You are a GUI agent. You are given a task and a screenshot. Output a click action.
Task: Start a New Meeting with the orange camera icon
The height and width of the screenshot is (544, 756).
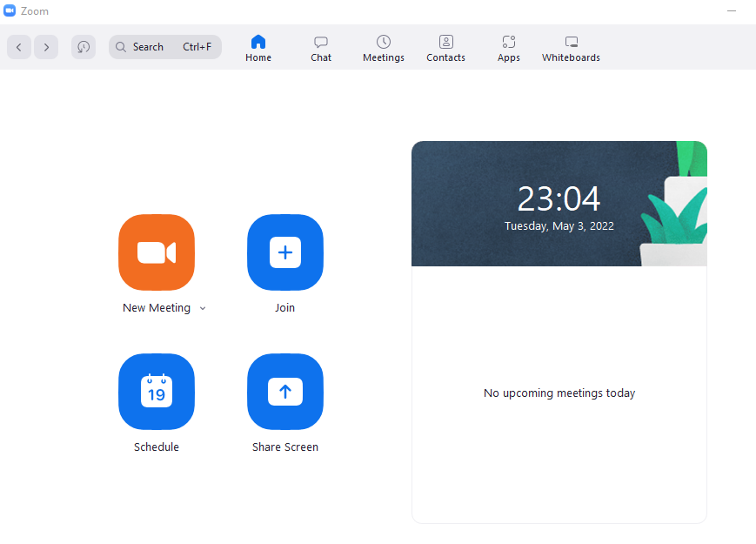[157, 252]
